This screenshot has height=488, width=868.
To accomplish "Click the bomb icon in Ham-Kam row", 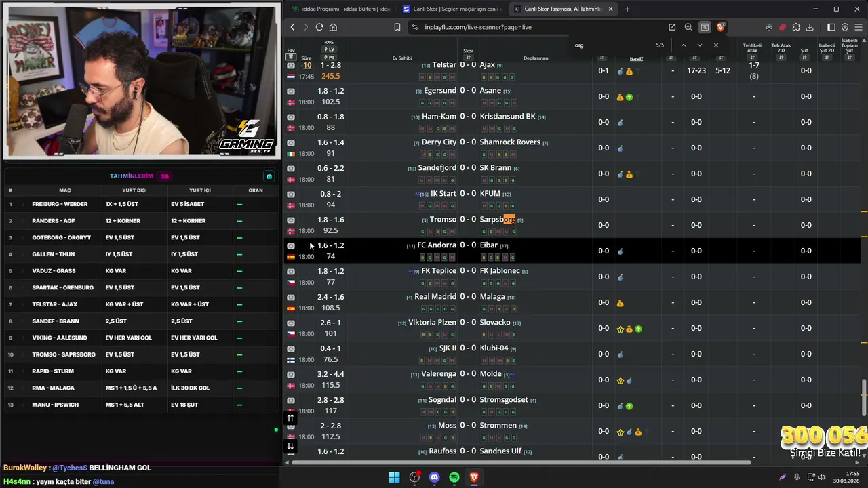I will pyautogui.click(x=620, y=123).
